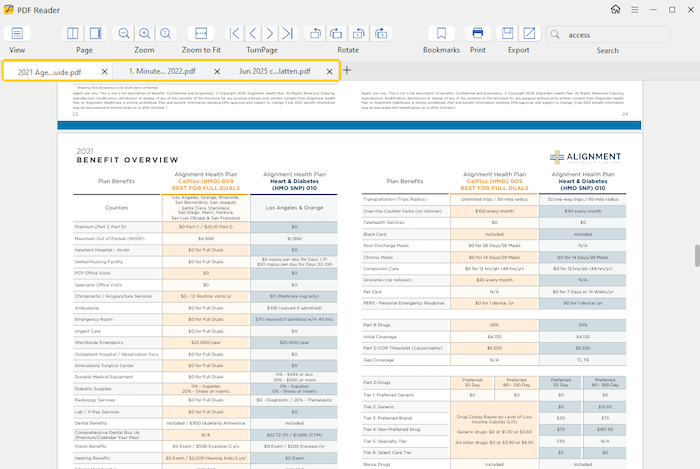
Task: Click the 'Durable Medical Equipment' row label
Action: click(104, 377)
